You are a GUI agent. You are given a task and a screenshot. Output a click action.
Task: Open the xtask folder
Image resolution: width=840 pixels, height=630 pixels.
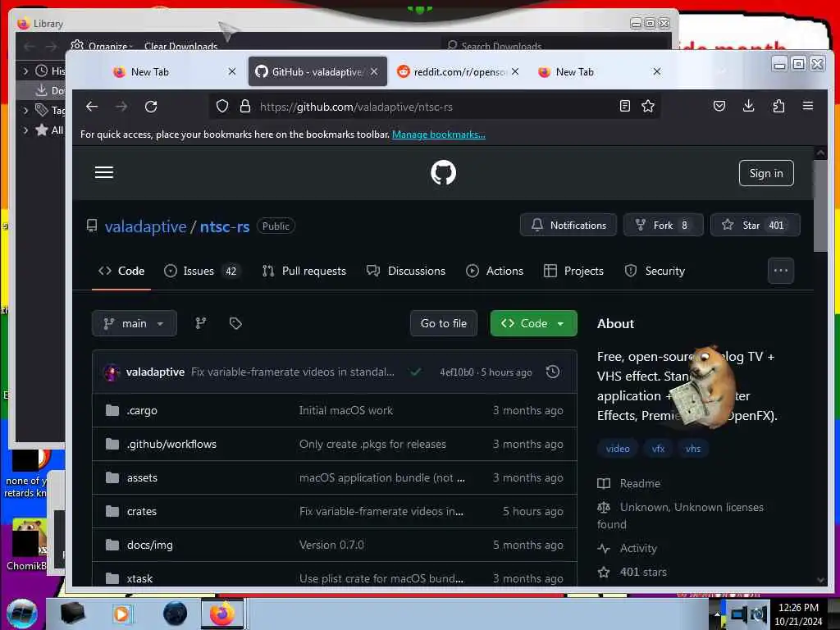139,578
